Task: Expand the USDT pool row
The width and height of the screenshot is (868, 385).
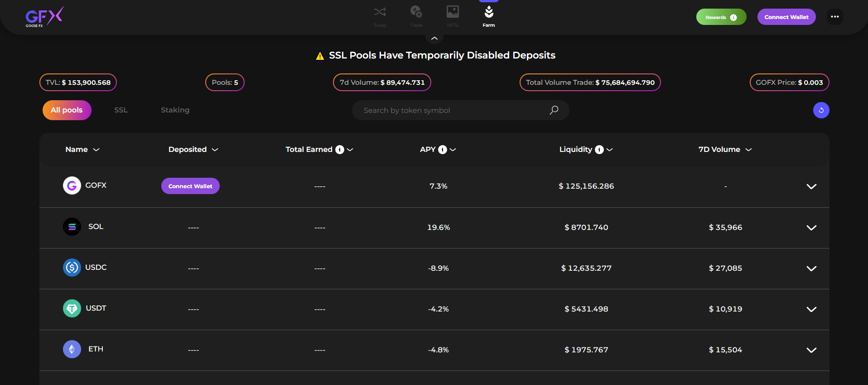Action: (811, 309)
